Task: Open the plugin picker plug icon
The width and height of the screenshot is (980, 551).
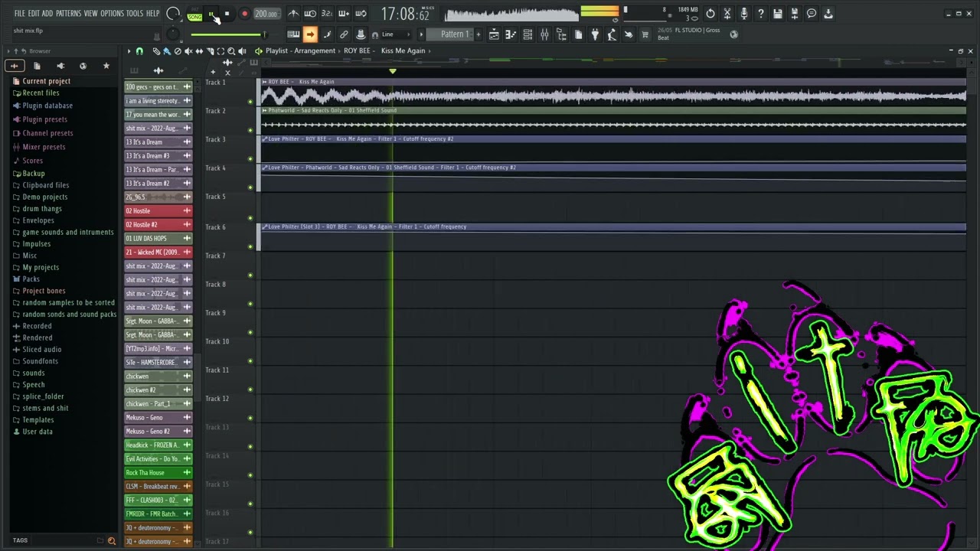Action: (x=595, y=34)
